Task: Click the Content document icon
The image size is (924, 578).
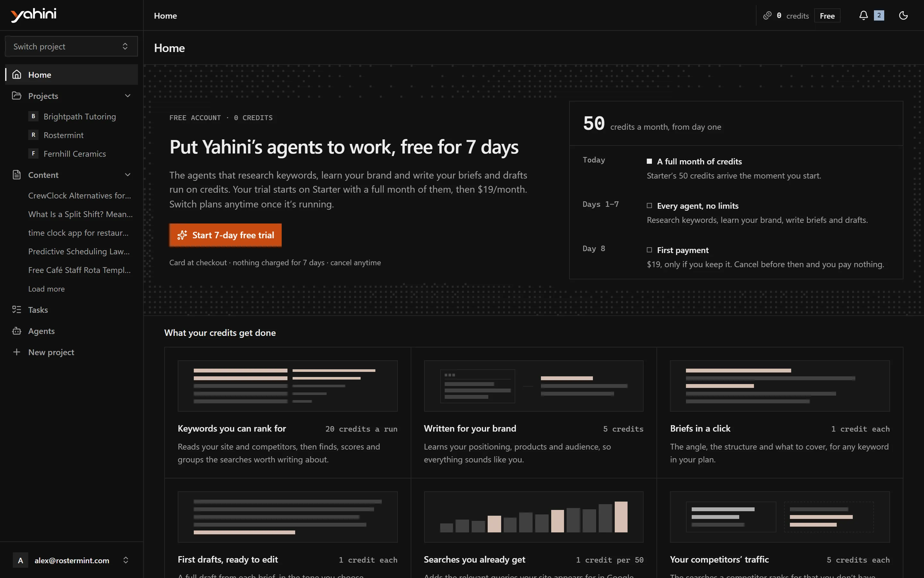Action: (16, 175)
